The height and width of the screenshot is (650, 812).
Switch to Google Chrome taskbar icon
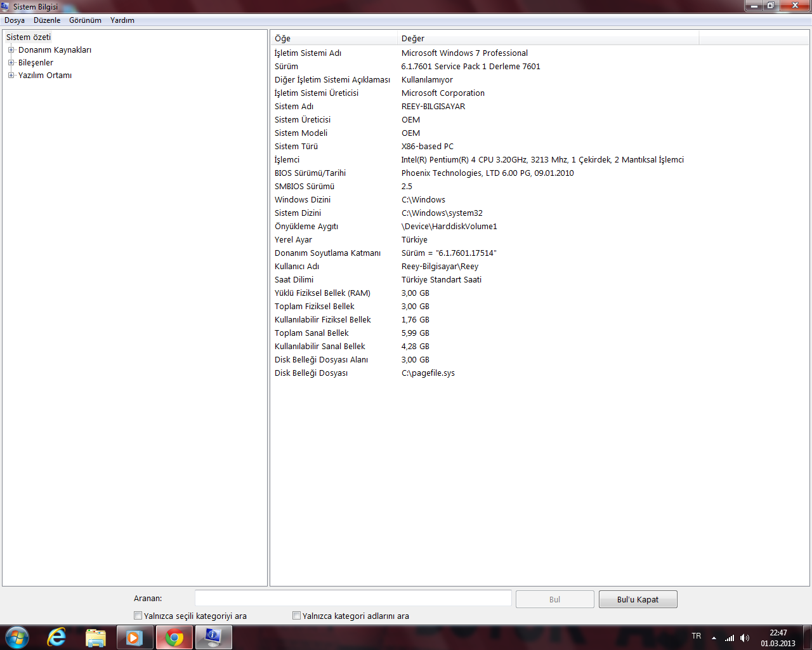point(174,637)
